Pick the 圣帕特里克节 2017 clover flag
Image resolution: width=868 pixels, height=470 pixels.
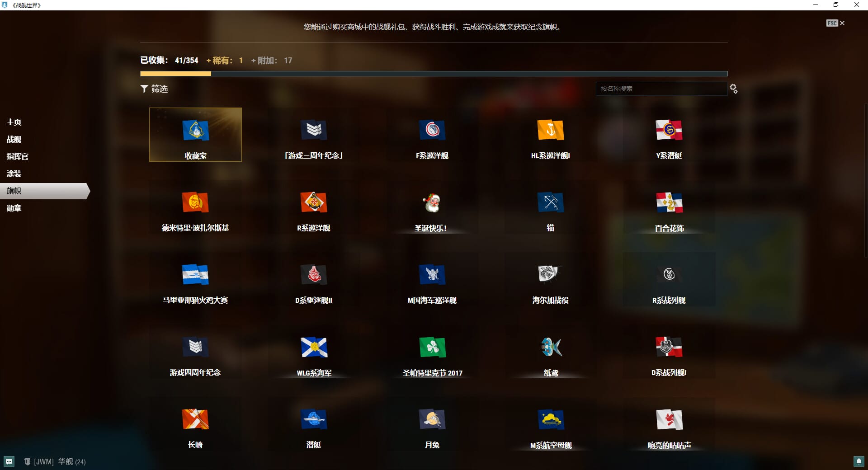pos(432,348)
